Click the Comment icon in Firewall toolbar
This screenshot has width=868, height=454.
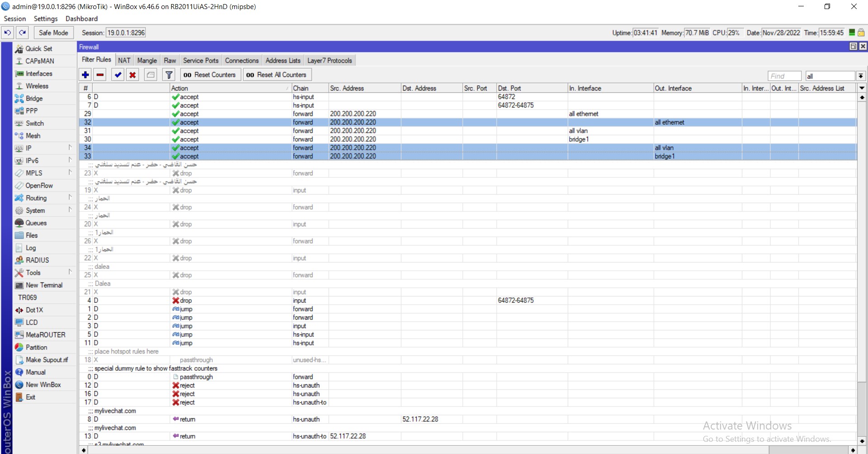(x=151, y=75)
